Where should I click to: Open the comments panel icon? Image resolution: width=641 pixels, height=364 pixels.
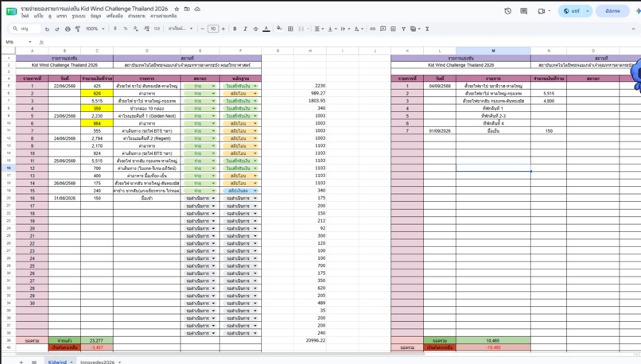coord(523,11)
